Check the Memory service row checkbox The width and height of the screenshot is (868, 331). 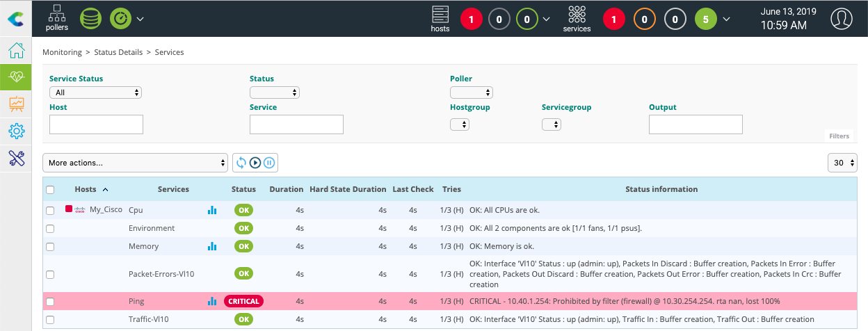(x=50, y=246)
